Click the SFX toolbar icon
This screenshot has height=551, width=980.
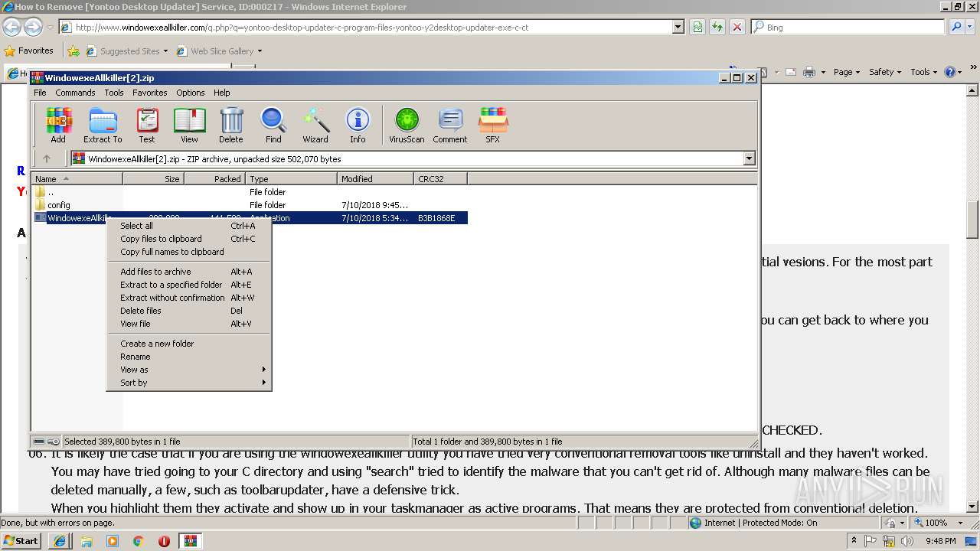click(493, 125)
